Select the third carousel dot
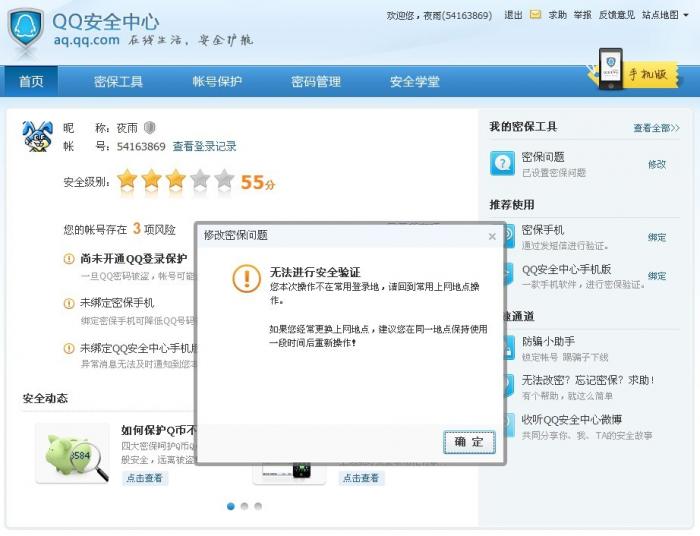700x536 pixels. pos(258,506)
